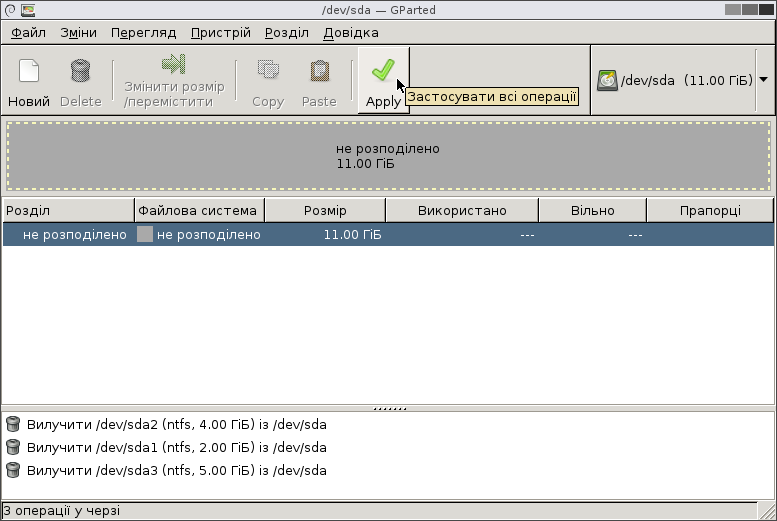Open the Файл menu
Image resolution: width=777 pixels, height=521 pixels.
29,33
